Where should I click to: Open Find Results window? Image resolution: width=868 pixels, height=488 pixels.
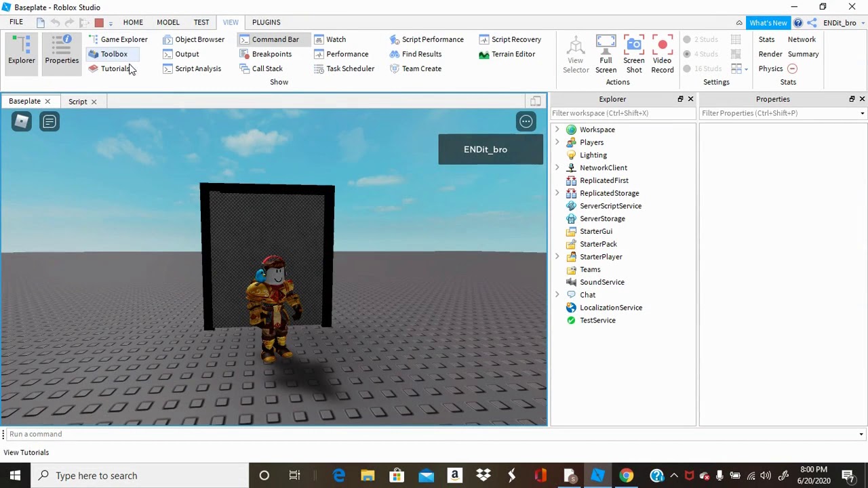[415, 54]
